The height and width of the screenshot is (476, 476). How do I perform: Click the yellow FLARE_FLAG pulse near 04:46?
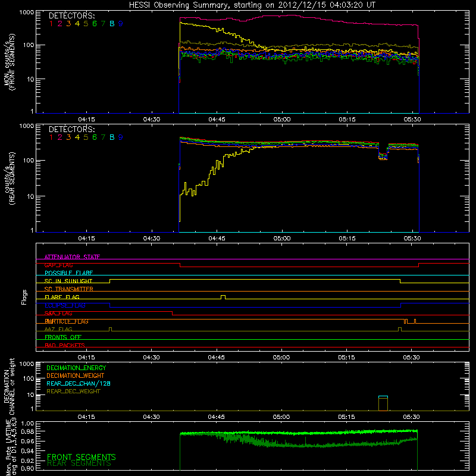pos(223,297)
